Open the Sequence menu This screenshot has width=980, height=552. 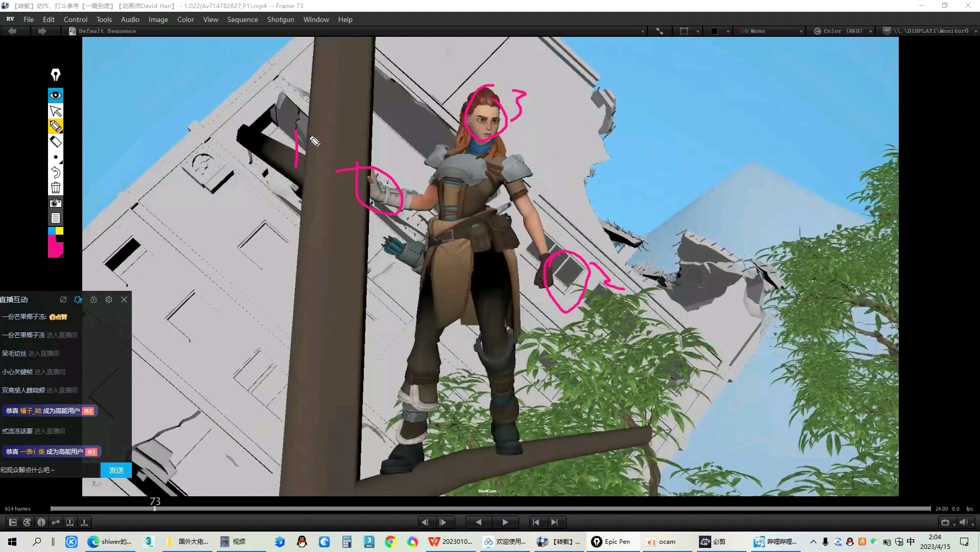coord(242,19)
